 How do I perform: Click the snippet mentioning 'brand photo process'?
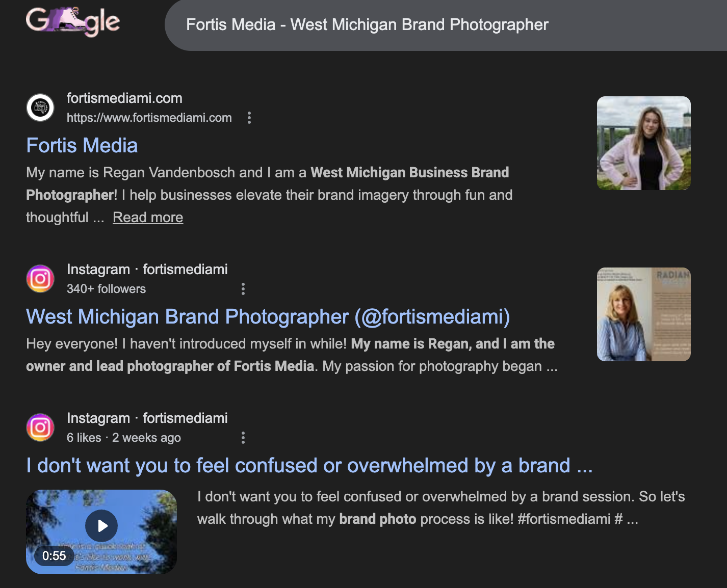point(441,508)
